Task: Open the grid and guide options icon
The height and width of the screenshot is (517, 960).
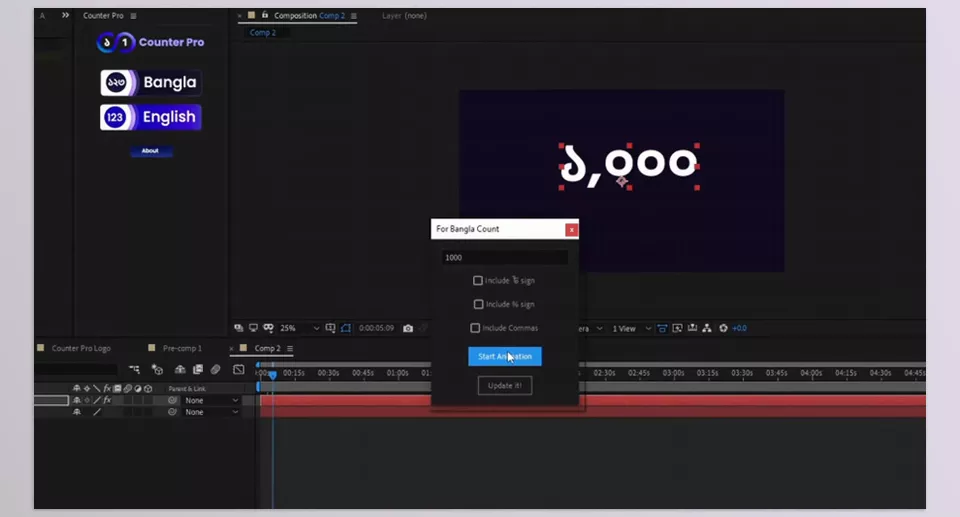Action: pyautogui.click(x=331, y=328)
